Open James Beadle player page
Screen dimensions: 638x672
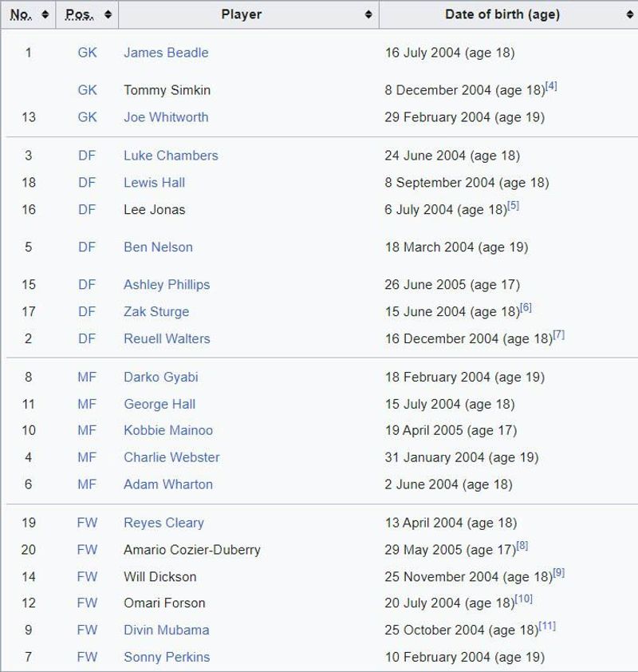[x=166, y=53]
